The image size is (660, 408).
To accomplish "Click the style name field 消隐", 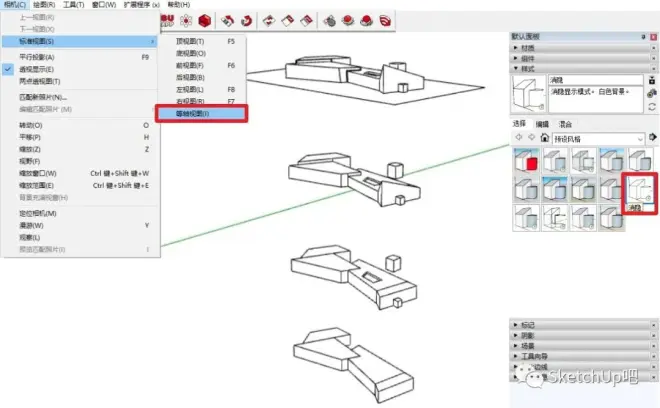I will [595, 80].
